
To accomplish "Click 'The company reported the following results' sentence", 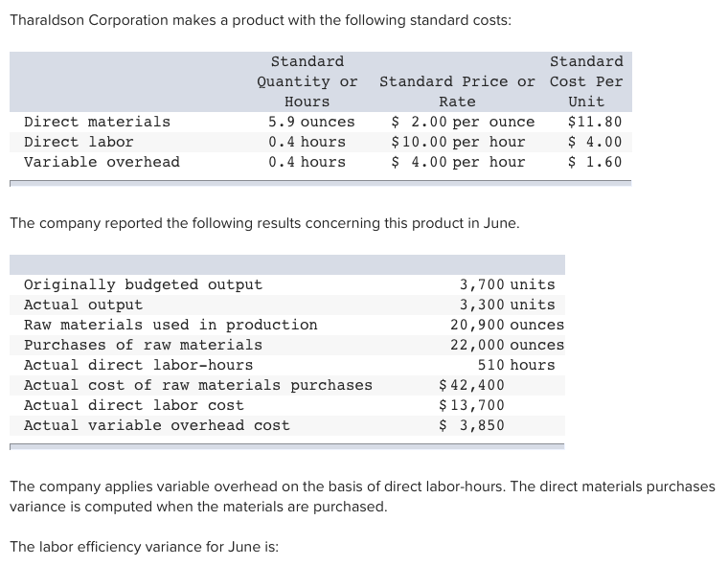I will [264, 223].
